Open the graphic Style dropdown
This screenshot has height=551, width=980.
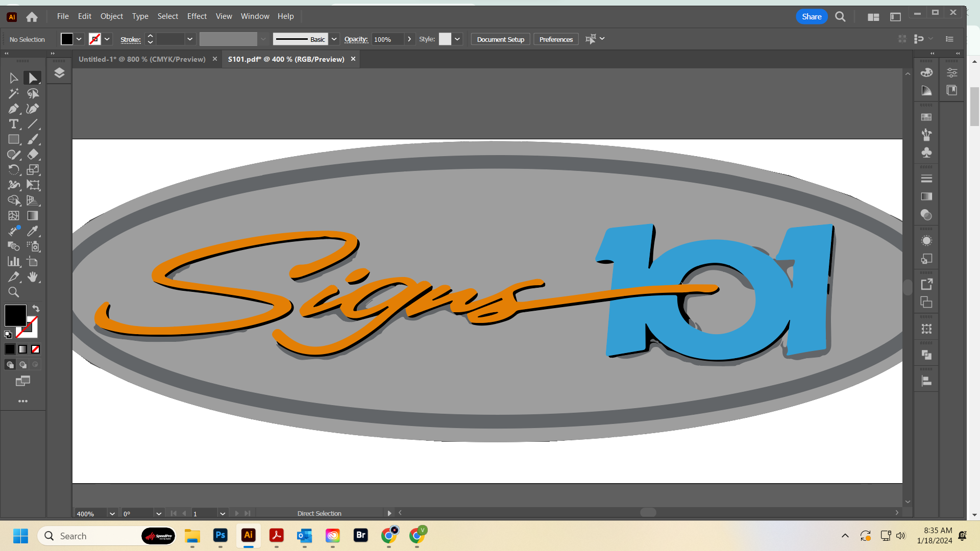pyautogui.click(x=457, y=39)
